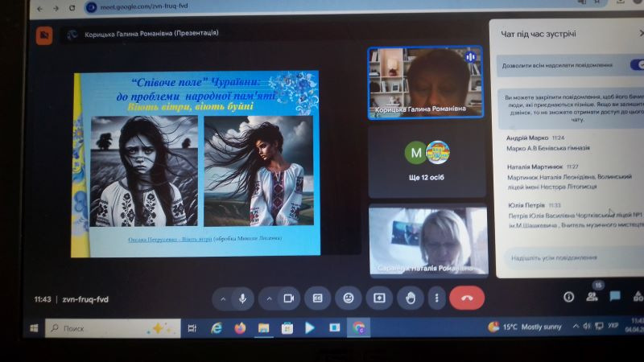Screen dimensions: 644x362
Task: Click the Windows search box Поиск
Action: point(113,328)
